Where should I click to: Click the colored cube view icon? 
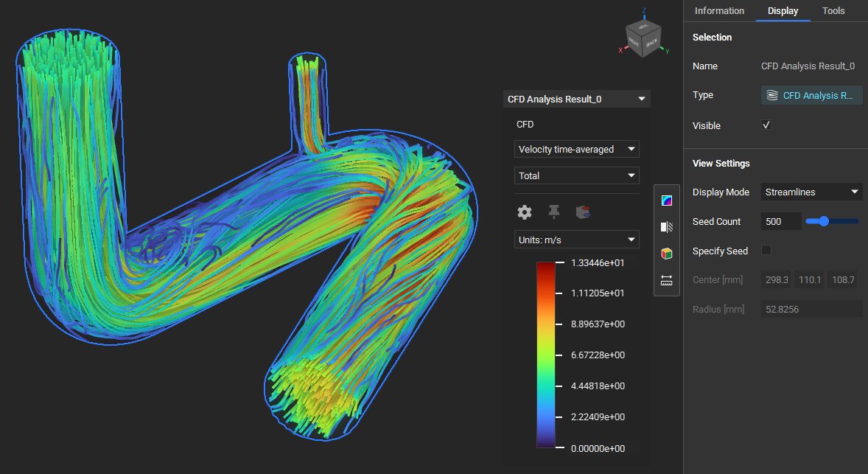(666, 253)
